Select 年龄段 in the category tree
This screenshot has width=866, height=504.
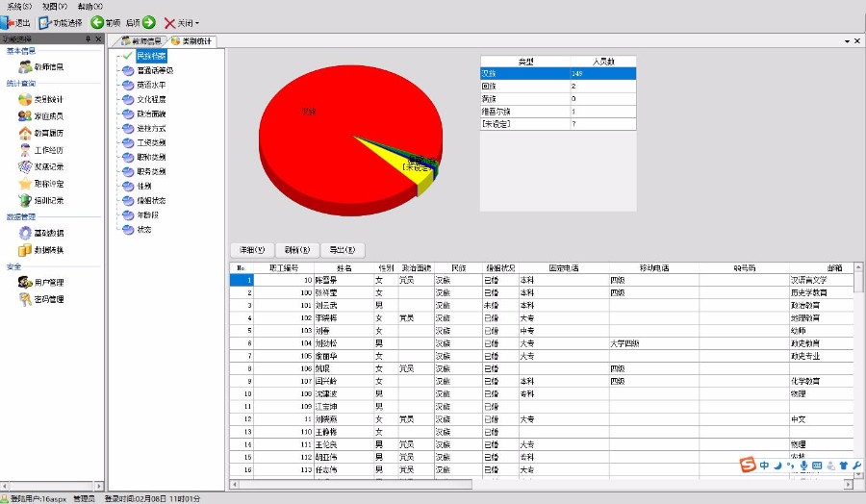coord(147,214)
